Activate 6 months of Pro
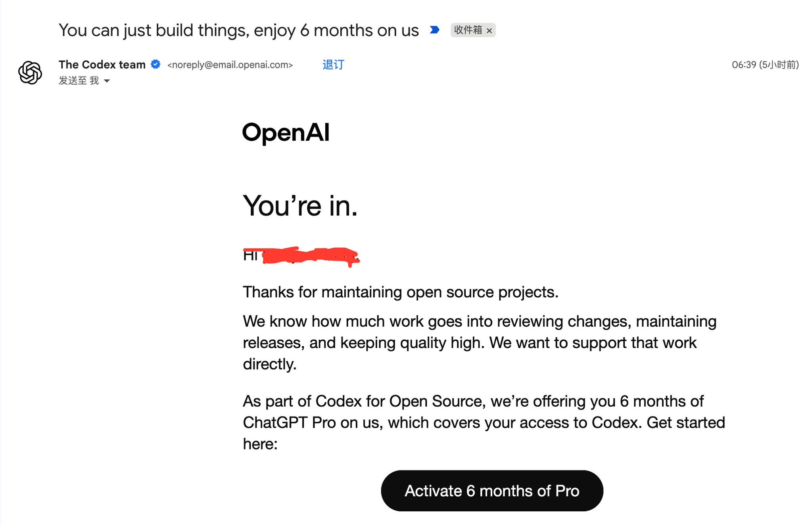Viewport: 812px width, 526px height. coord(492,491)
